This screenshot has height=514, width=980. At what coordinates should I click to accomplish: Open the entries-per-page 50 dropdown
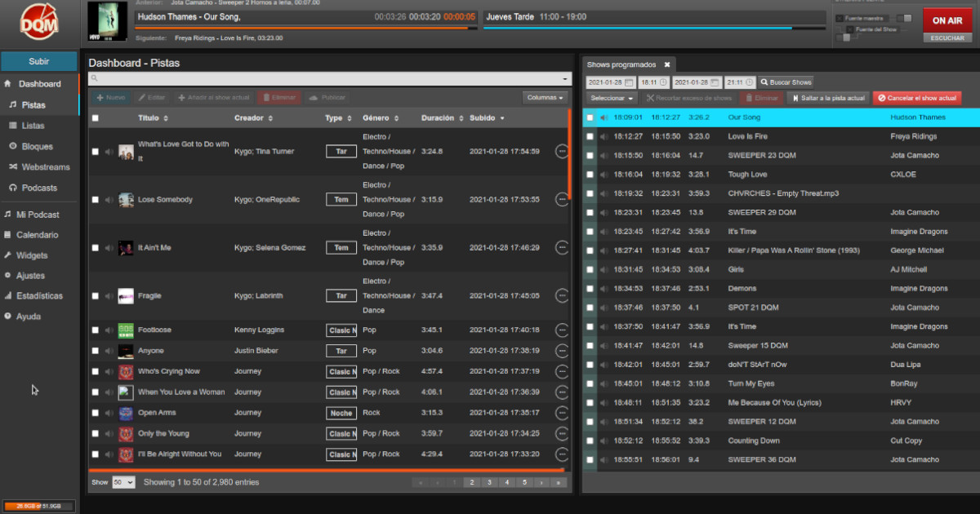click(123, 482)
